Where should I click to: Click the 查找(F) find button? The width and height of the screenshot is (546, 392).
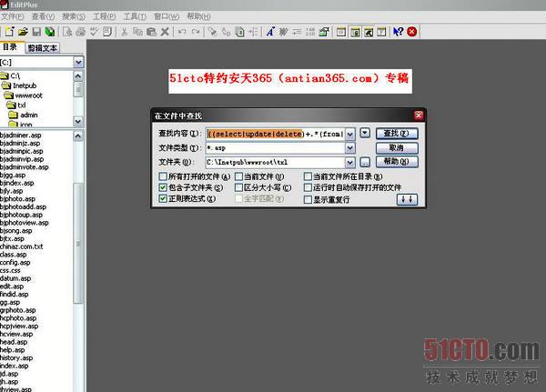point(397,134)
